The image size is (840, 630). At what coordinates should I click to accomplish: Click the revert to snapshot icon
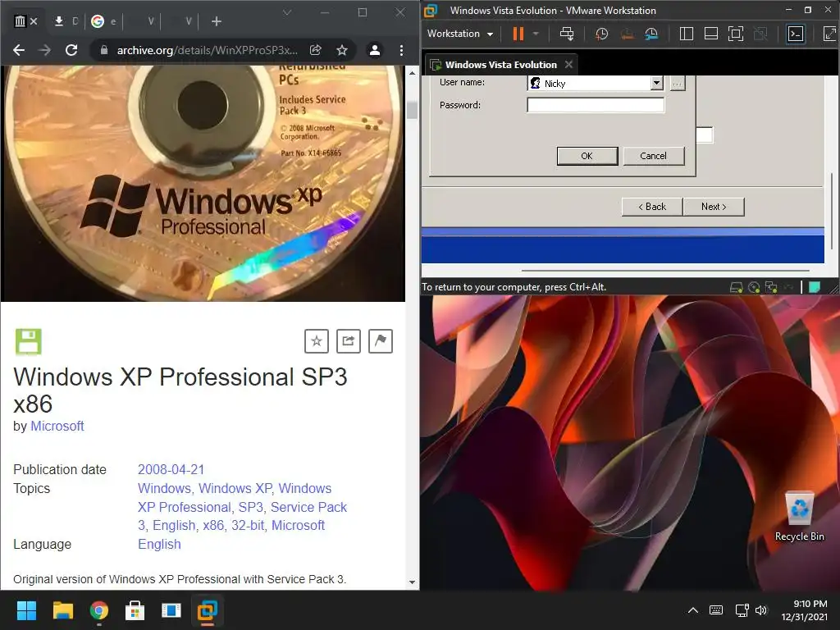(x=627, y=34)
